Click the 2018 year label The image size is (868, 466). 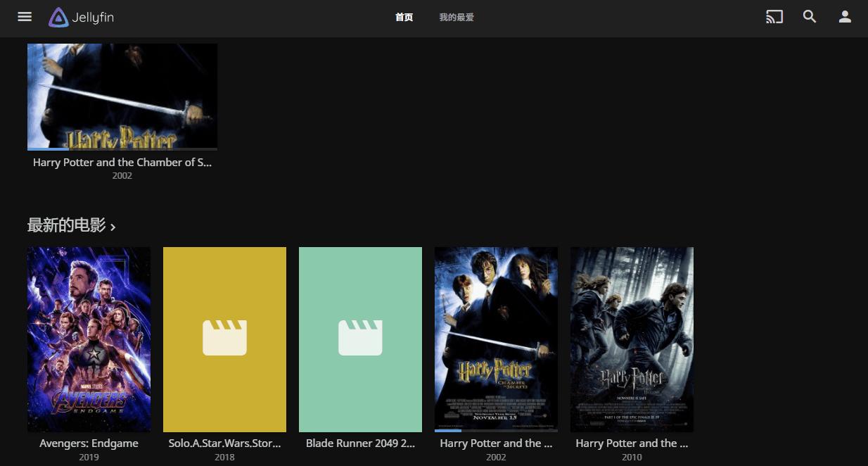[x=224, y=457]
